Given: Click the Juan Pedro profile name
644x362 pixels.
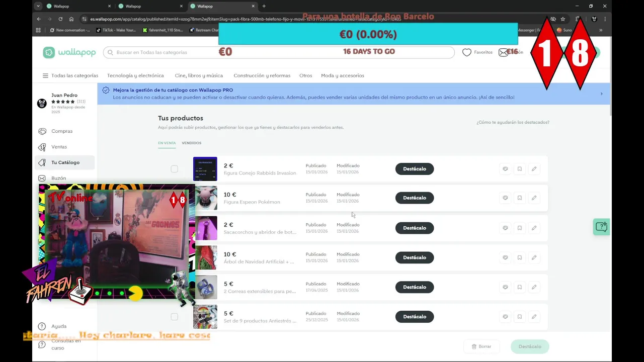Looking at the screenshot, I should point(64,95).
